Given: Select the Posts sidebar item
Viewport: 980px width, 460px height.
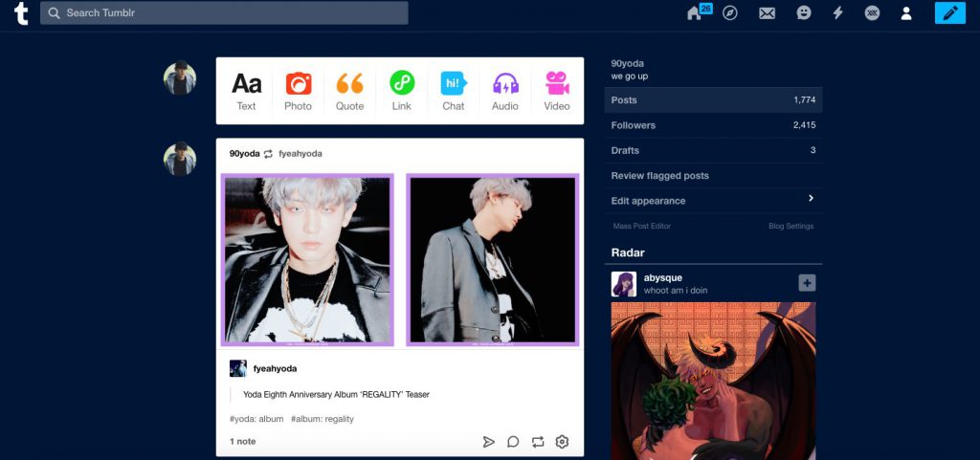Looking at the screenshot, I should pos(713,99).
